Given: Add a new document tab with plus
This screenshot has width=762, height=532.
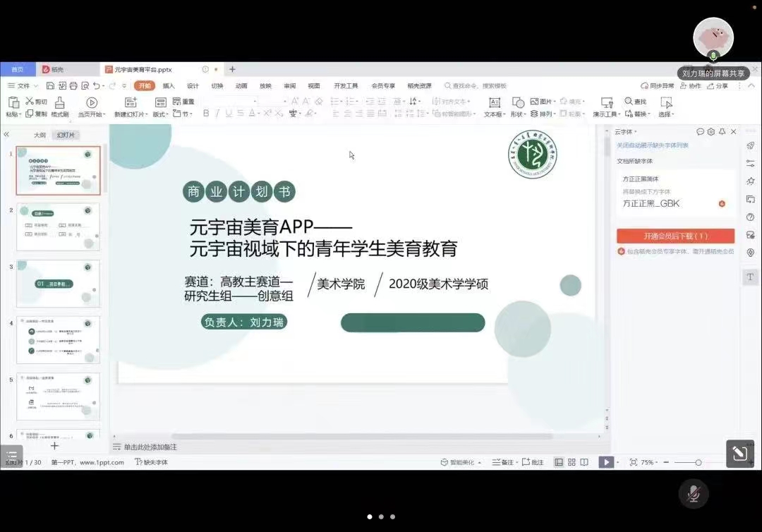Looking at the screenshot, I should [232, 69].
